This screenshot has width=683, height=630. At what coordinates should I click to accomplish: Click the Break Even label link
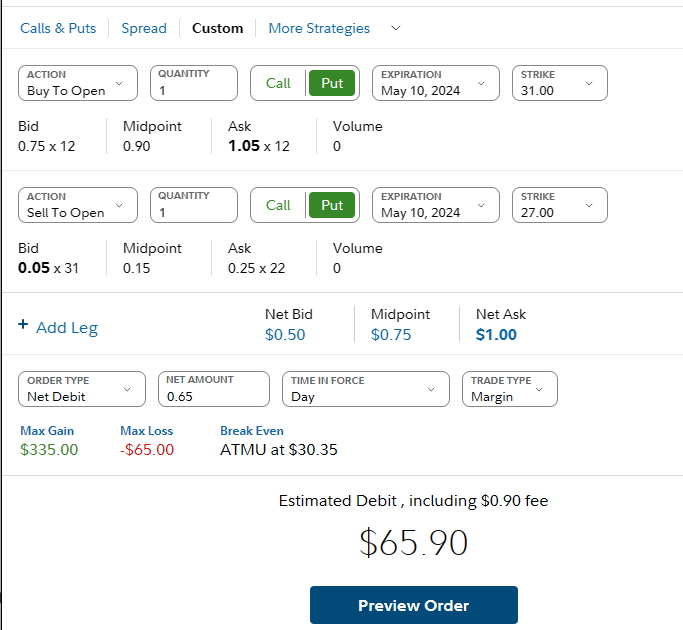[x=252, y=431]
